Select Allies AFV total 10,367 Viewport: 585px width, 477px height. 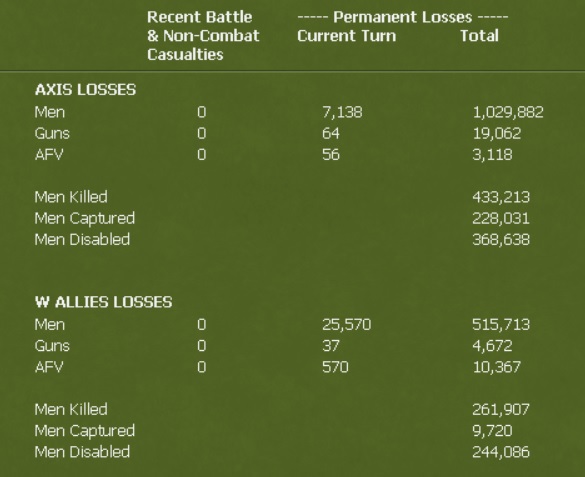click(497, 367)
